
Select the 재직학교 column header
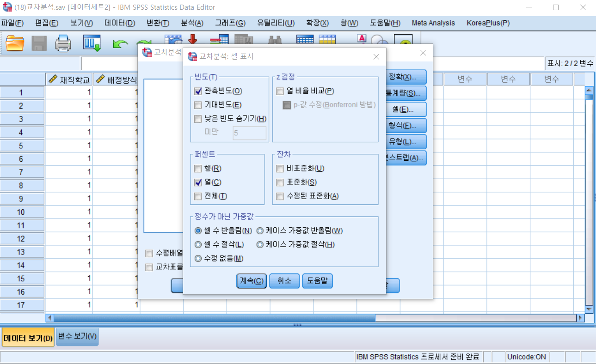(69, 79)
